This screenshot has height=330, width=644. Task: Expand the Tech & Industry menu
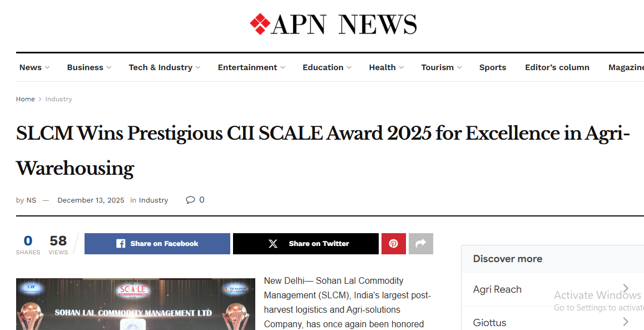click(164, 67)
